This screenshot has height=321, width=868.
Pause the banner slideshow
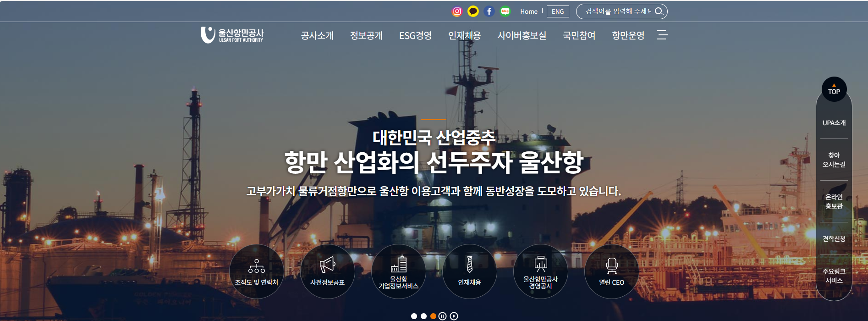pos(442,316)
